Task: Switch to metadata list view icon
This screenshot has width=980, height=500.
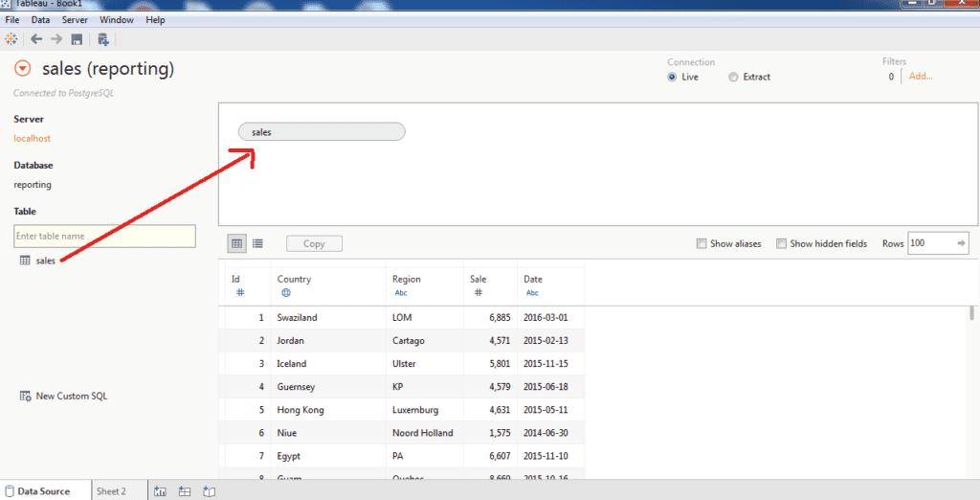Action: click(x=257, y=243)
